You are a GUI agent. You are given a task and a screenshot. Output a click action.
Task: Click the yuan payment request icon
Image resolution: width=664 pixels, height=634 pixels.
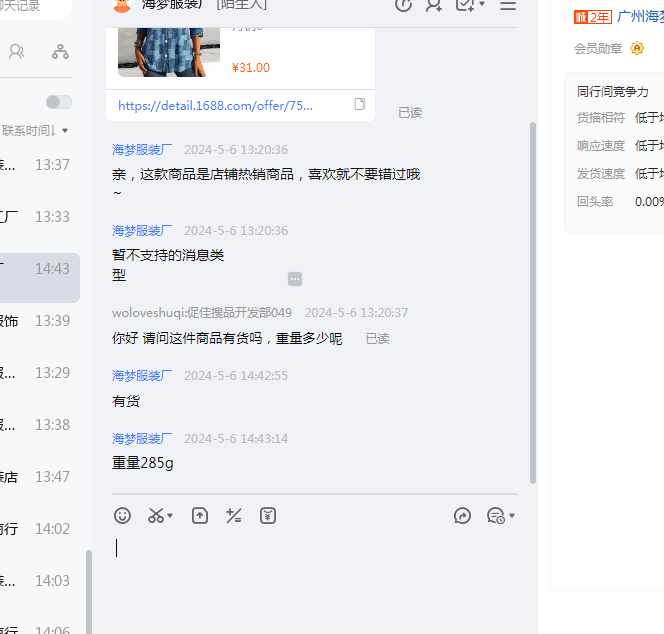(267, 516)
